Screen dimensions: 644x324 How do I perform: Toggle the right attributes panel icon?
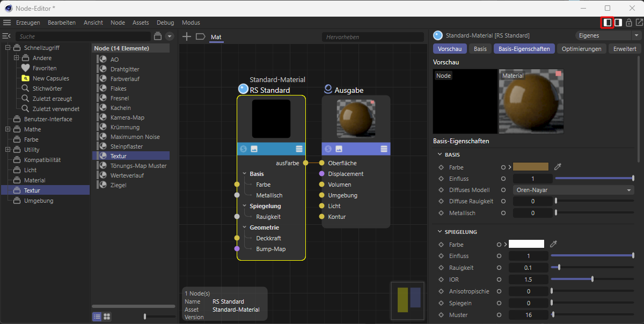(x=618, y=23)
